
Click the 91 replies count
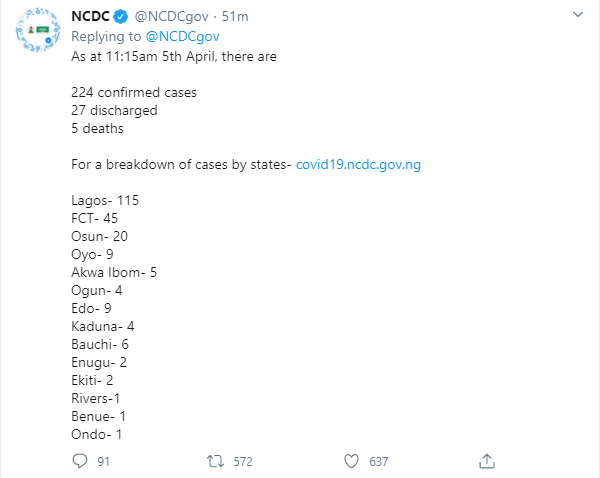pyautogui.click(x=103, y=462)
